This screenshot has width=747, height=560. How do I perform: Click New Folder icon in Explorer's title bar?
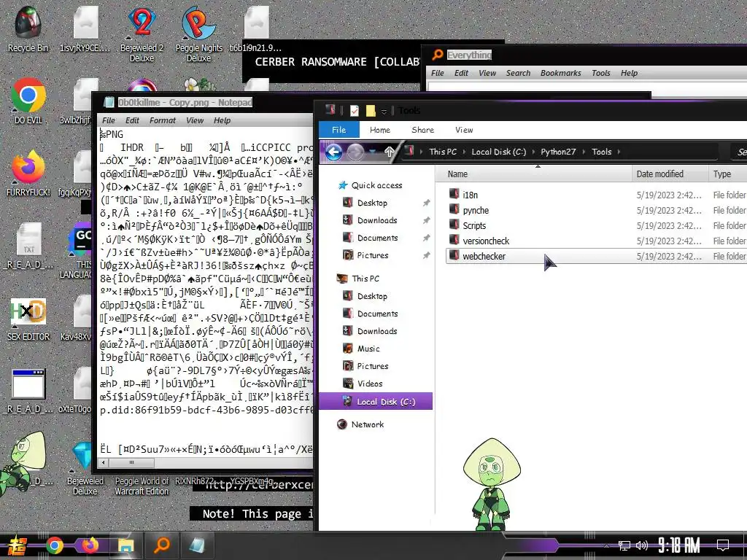point(371,111)
